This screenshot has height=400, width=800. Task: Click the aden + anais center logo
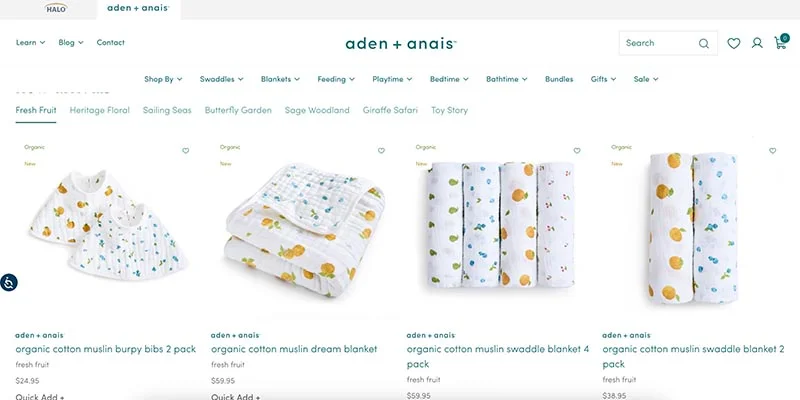pos(401,43)
